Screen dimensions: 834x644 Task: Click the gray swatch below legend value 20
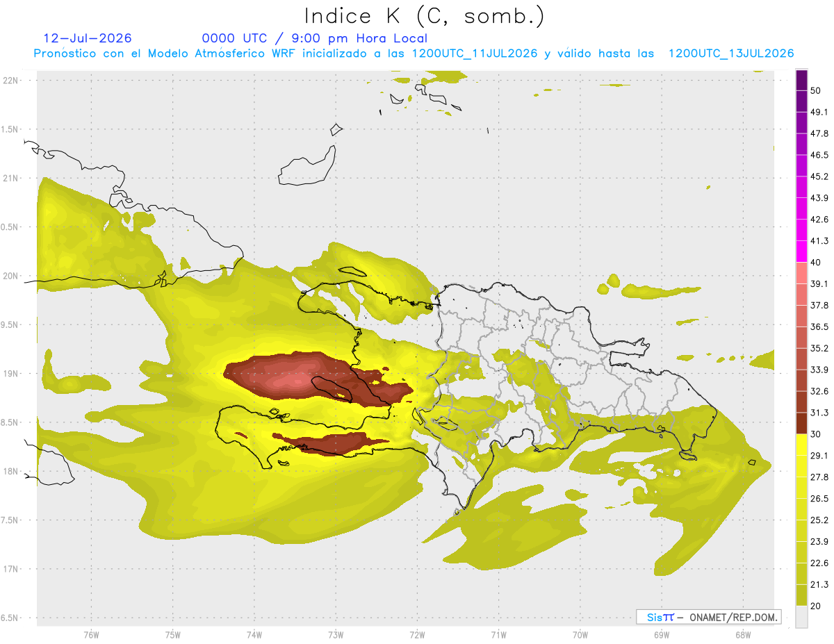coord(801,617)
